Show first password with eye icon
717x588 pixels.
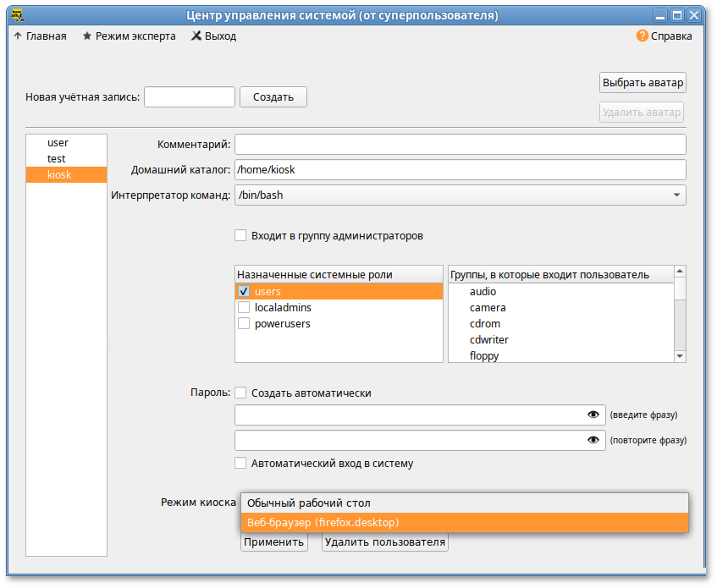point(593,415)
